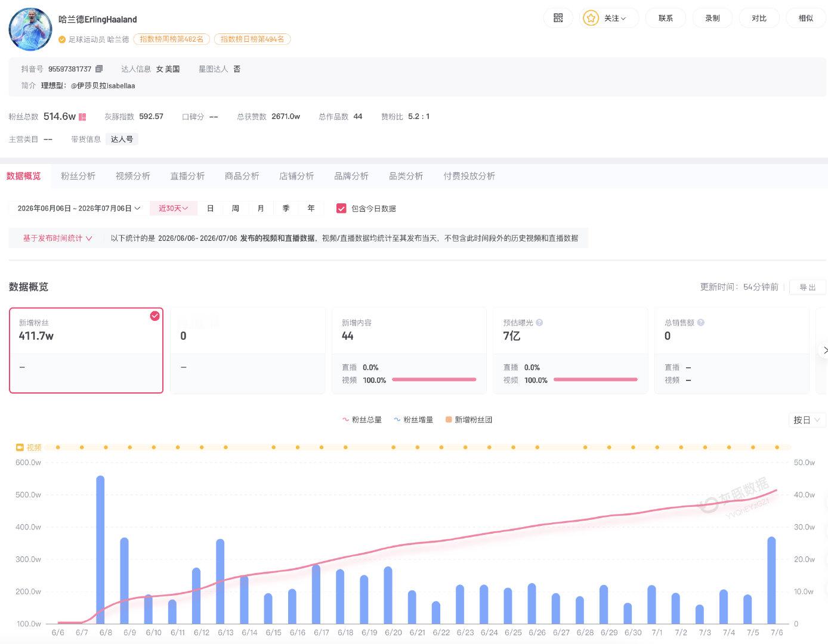
Task: Click the 对比 compare button
Action: tap(759, 18)
